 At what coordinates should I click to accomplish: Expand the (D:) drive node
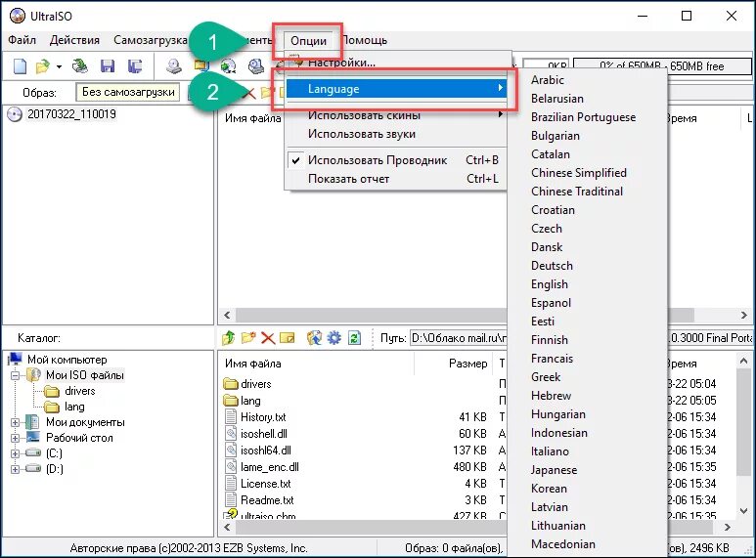pos(15,469)
